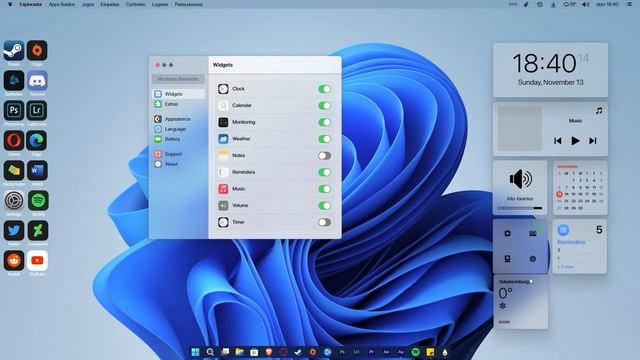Open File Explorer folder in the dock
Image resolution: width=640 pixels, height=360 pixels.
[240, 352]
